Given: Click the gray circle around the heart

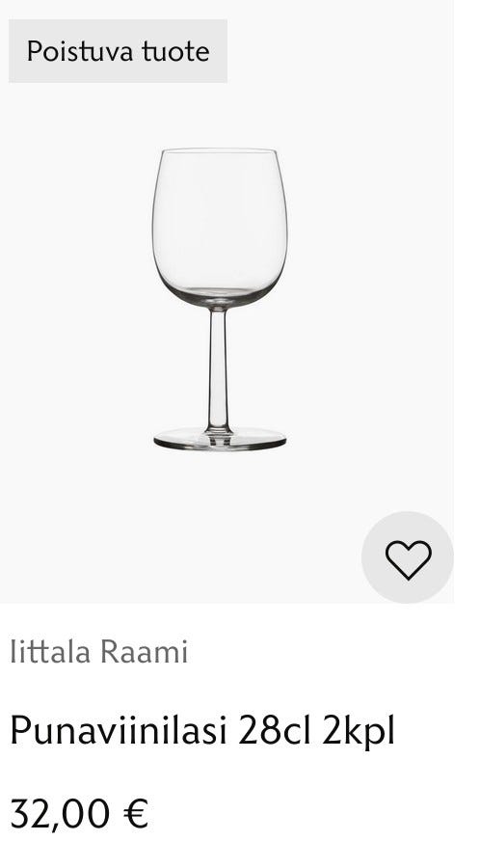Looking at the screenshot, I should 408,556.
